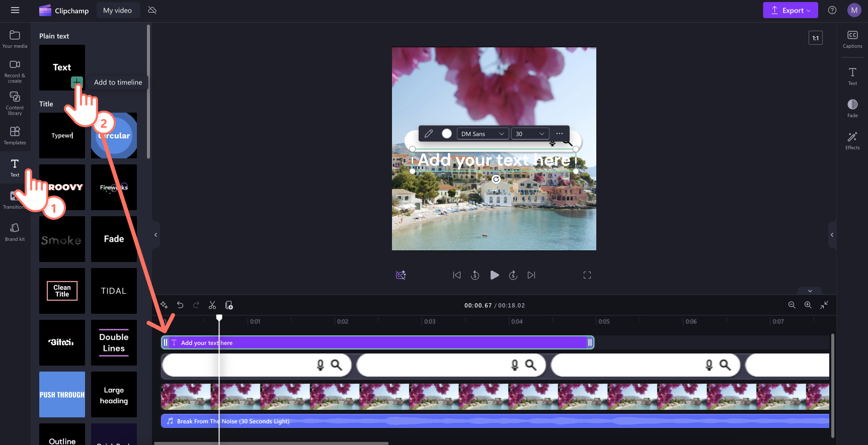Click the magic auto compose sparkle icon
868x445 pixels.
pos(164,305)
